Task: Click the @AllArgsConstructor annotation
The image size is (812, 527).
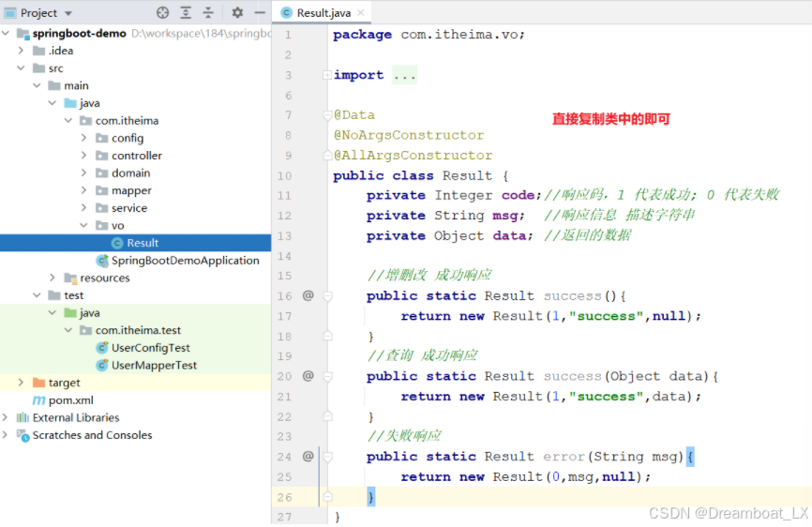Action: tap(413, 156)
